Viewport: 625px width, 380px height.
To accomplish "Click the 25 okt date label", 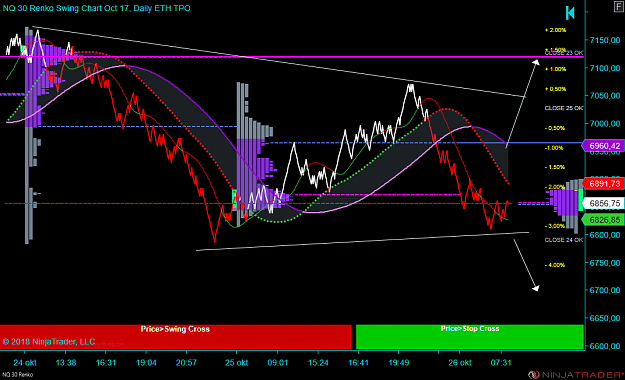I will (236, 363).
